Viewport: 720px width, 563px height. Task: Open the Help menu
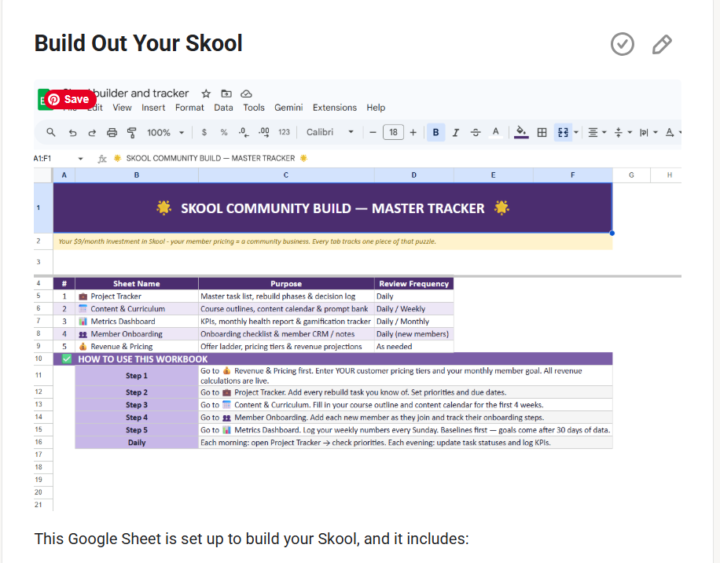(x=376, y=107)
